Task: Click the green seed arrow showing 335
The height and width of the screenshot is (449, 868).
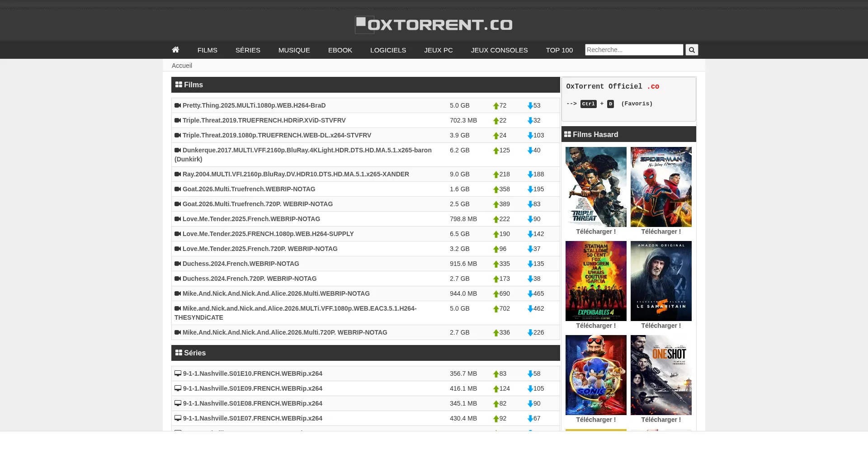Action: pos(496,264)
